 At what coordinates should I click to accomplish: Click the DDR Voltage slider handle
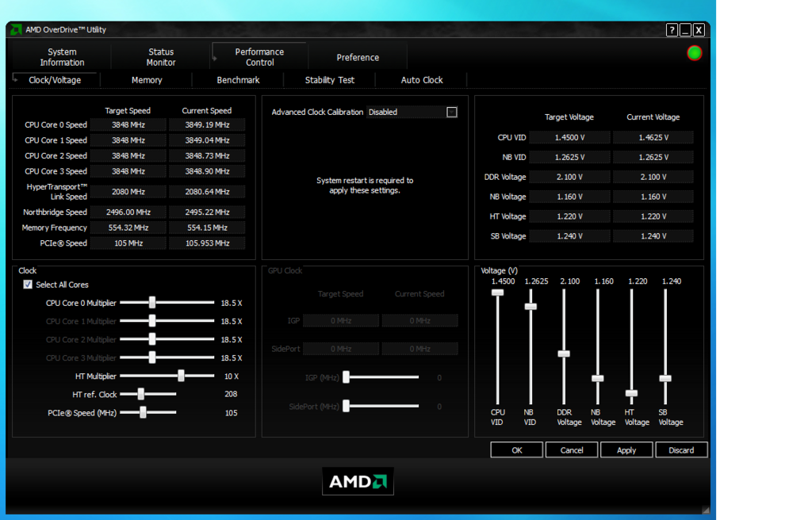pos(564,354)
